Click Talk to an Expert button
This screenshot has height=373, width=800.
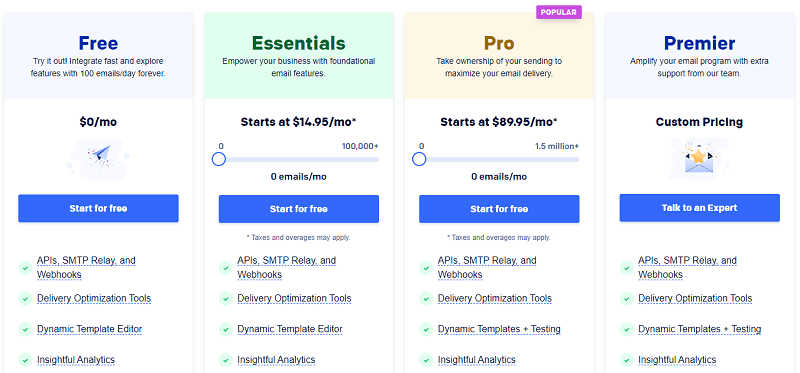pos(700,208)
